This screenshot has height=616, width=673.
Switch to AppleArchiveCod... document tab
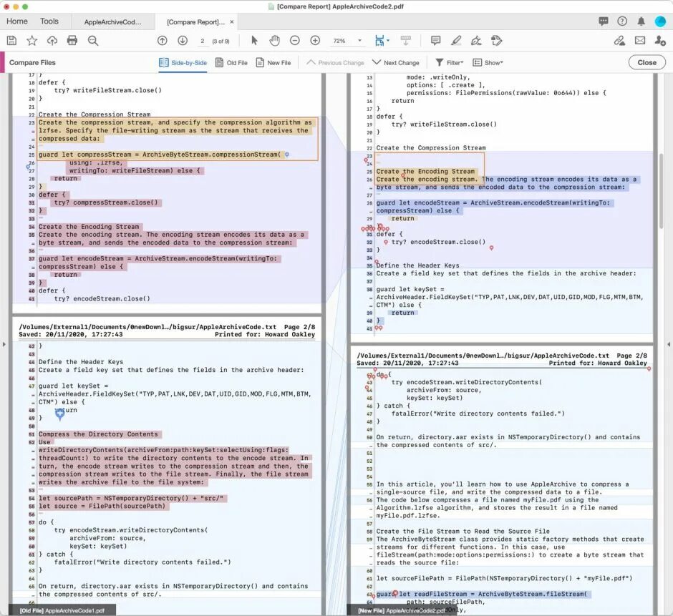click(112, 22)
